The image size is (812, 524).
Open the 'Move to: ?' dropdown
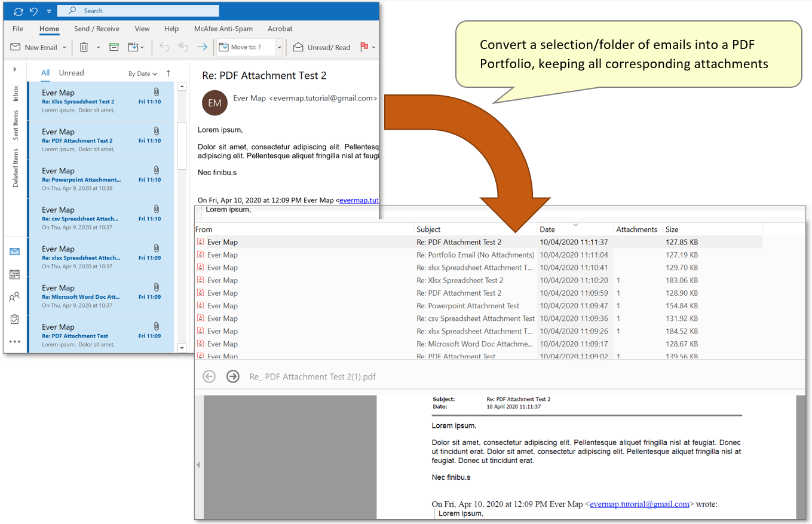click(278, 47)
